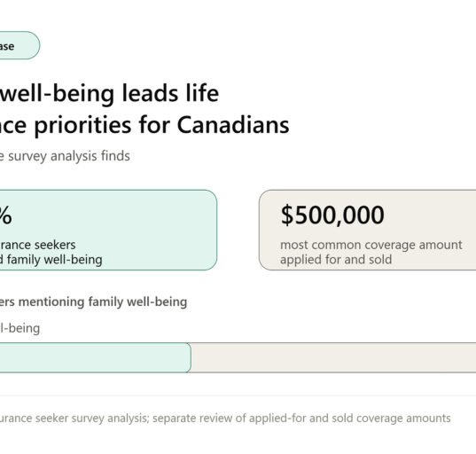Select "family well-being" text inside green card
The image size is (476, 454).
tap(54, 260)
